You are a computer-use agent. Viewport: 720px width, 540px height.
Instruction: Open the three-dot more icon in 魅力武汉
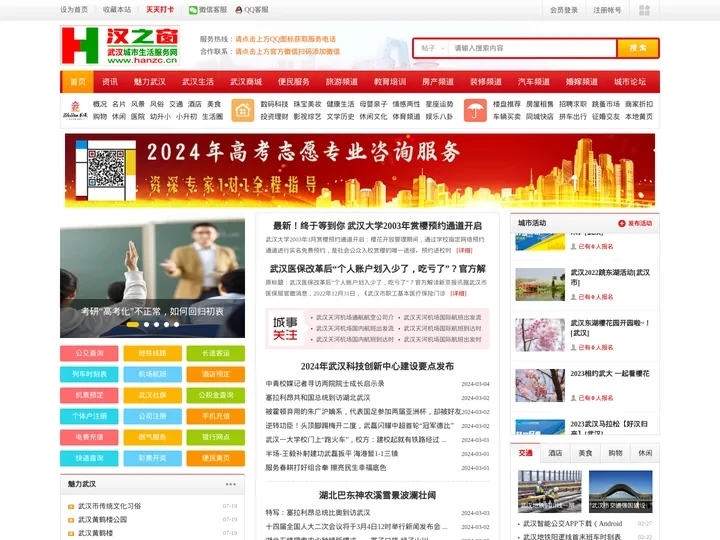[231, 484]
